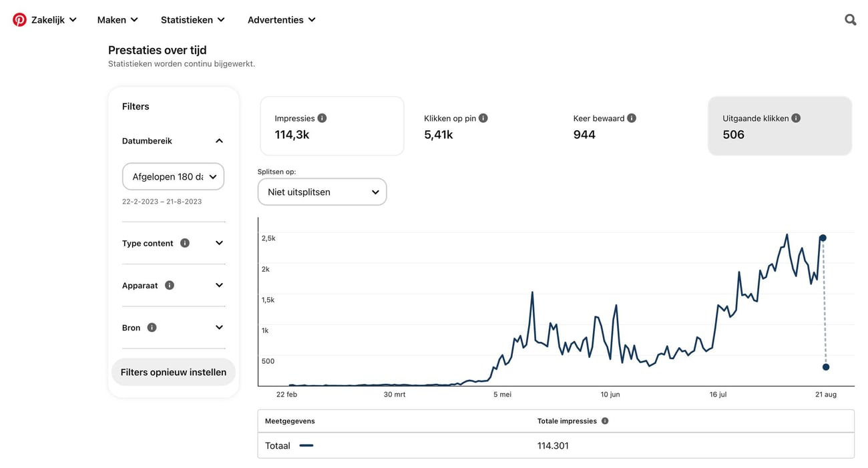Select the Impressies metric card
Viewport: 868px width, 468px height.
coord(332,126)
